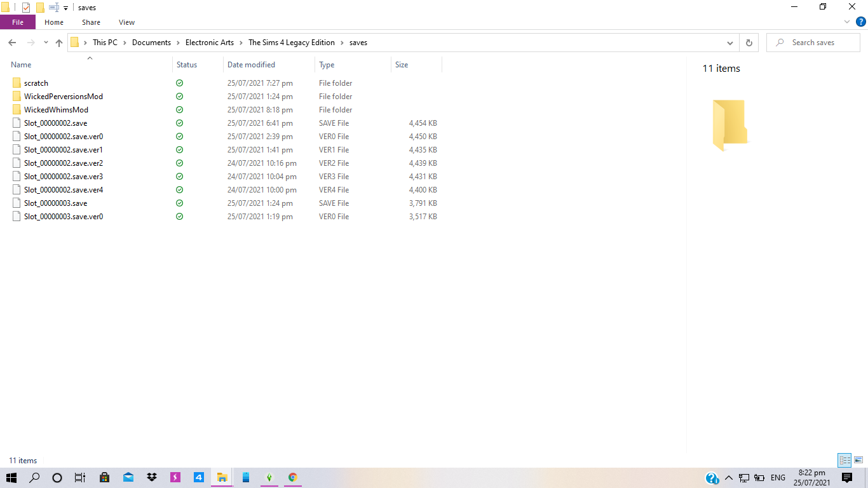Click the file icon of Slot_00000003.save.ver0
The height and width of the screenshot is (488, 868).
tap(17, 217)
